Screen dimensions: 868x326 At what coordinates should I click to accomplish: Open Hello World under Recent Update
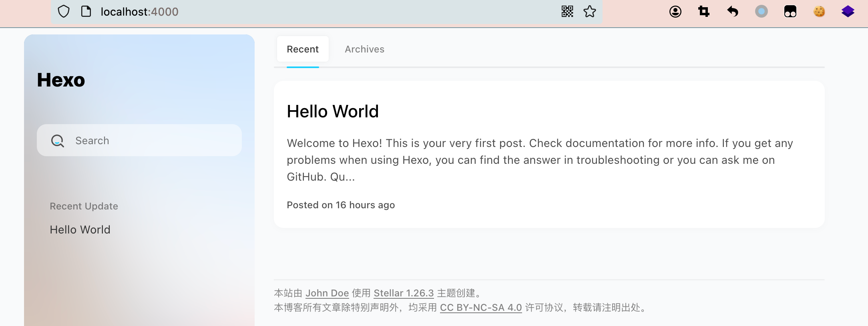coord(80,229)
